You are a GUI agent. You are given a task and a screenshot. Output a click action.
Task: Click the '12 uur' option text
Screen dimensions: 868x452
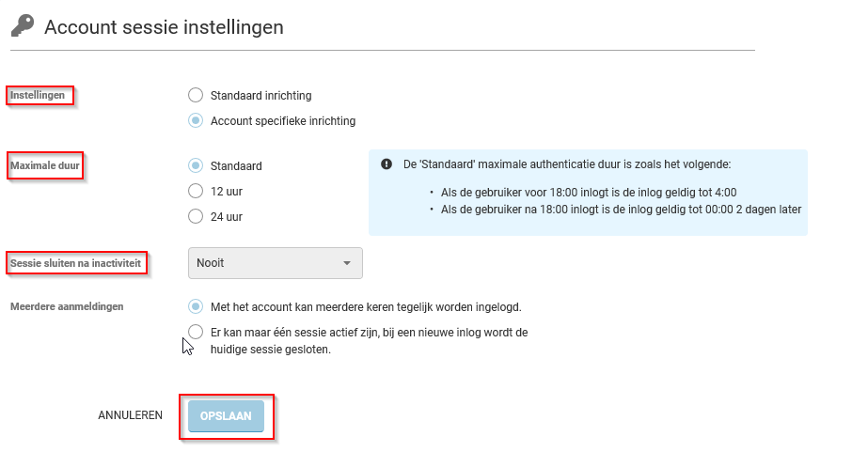(227, 191)
